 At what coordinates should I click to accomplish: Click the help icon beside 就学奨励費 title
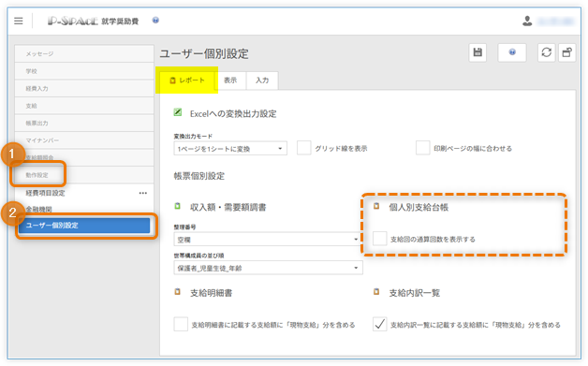click(x=155, y=21)
